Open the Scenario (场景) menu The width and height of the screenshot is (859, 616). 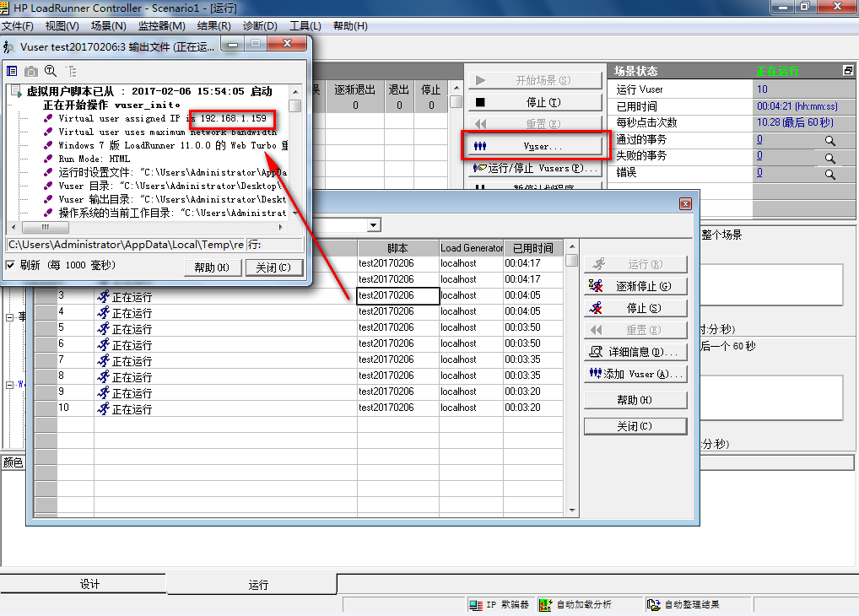[x=109, y=26]
